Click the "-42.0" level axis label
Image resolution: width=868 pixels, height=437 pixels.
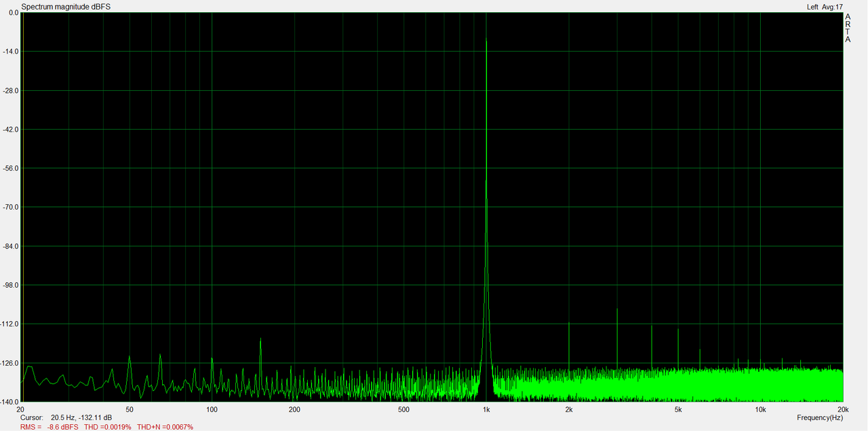11,130
